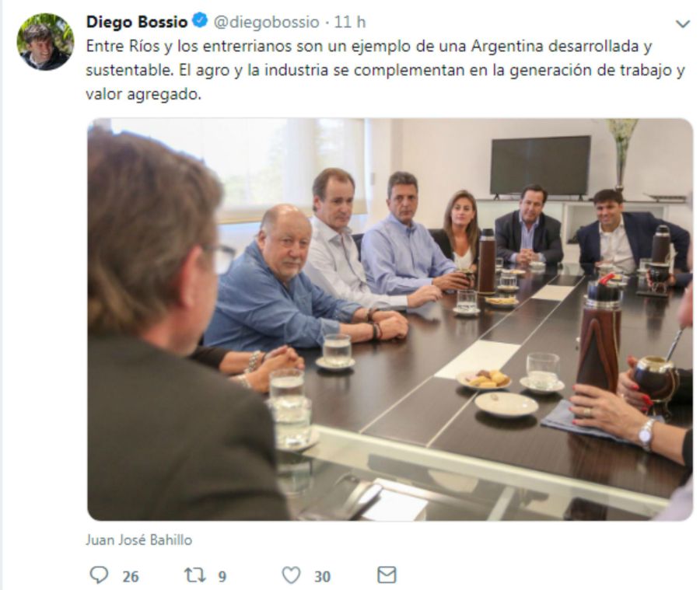Screen dimensions: 700x590
Task: Enlarge the meeting photo in the tweet
Action: tap(390, 319)
